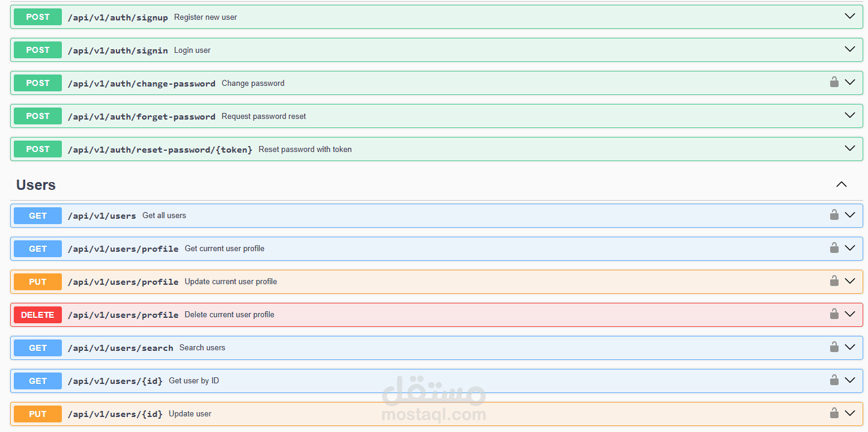Expand the signup endpoint with its chevron

(850, 16)
